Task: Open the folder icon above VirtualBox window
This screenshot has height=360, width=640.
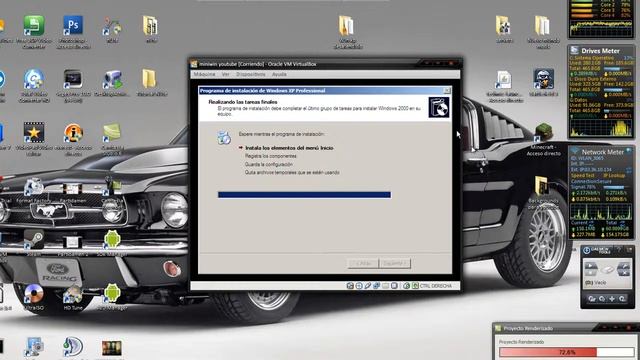Action: tap(346, 26)
